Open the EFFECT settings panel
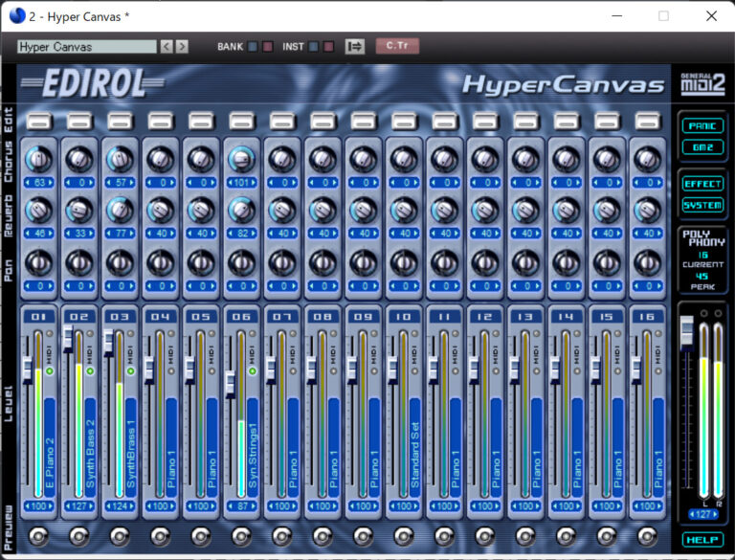The image size is (735, 560). point(702,184)
